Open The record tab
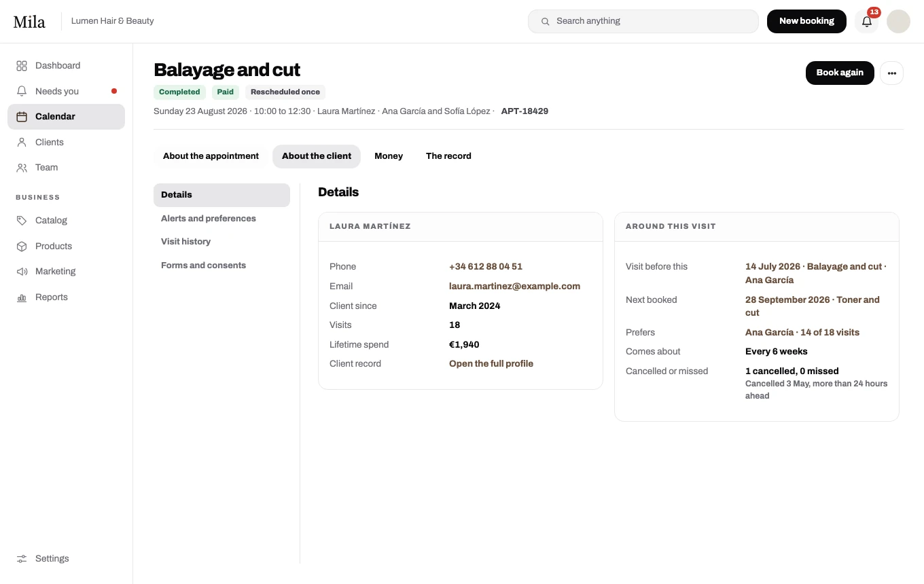The image size is (924, 584). [448, 156]
